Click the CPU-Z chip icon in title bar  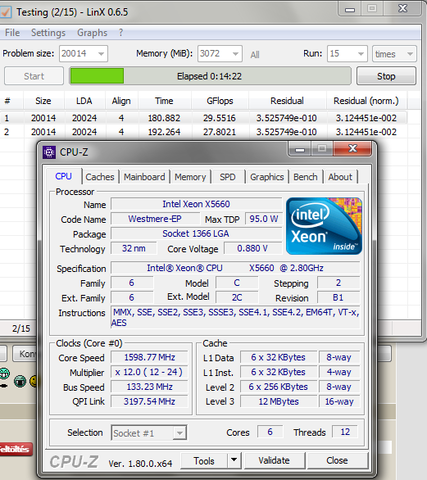click(x=49, y=152)
